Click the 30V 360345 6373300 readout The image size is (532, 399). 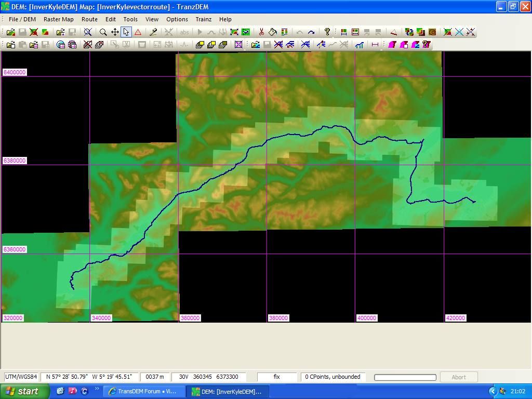(x=209, y=377)
